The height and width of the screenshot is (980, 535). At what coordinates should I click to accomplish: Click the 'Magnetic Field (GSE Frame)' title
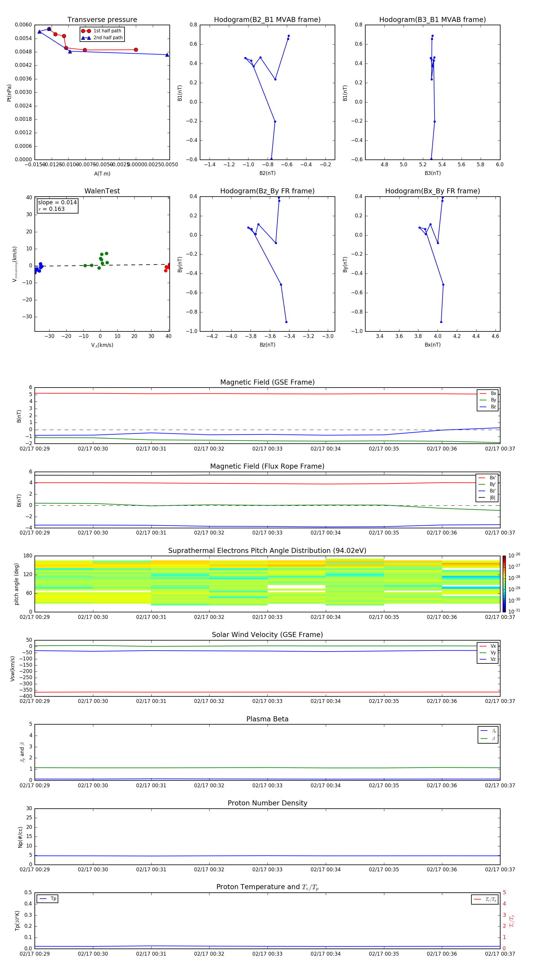point(267,382)
